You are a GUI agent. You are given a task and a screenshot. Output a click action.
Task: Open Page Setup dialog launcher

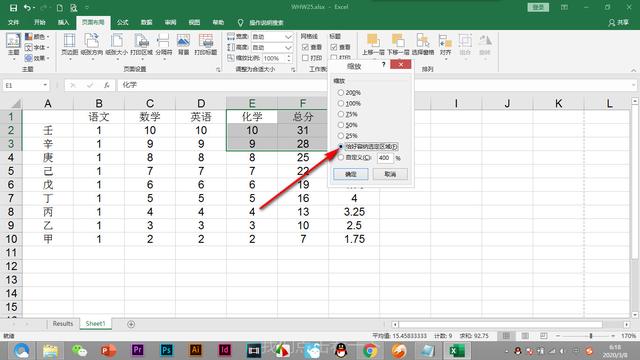point(218,70)
